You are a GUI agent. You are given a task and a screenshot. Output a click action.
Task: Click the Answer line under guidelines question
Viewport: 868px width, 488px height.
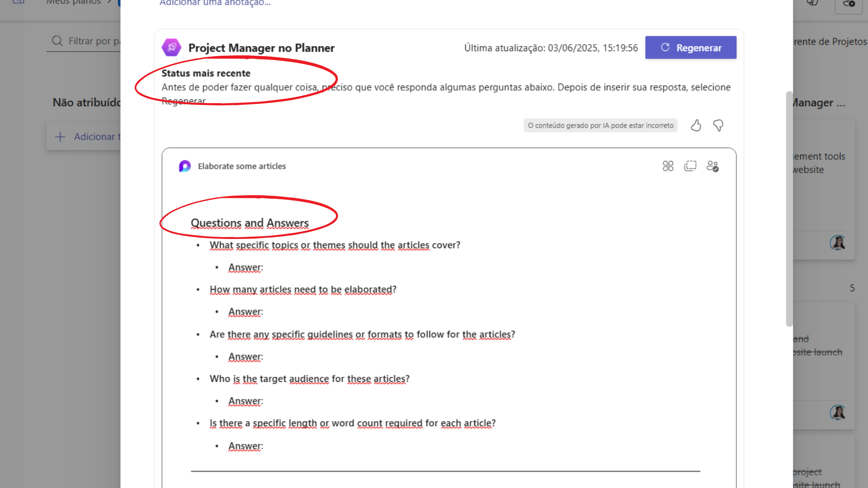pyautogui.click(x=246, y=357)
